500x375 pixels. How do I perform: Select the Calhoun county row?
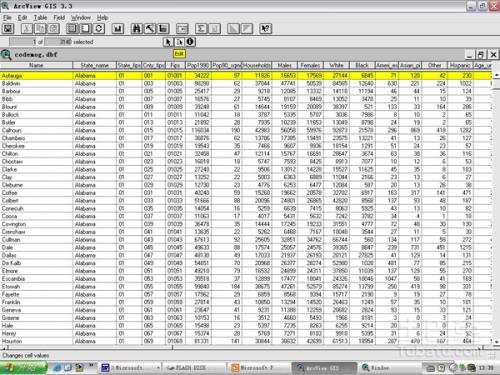point(246,130)
